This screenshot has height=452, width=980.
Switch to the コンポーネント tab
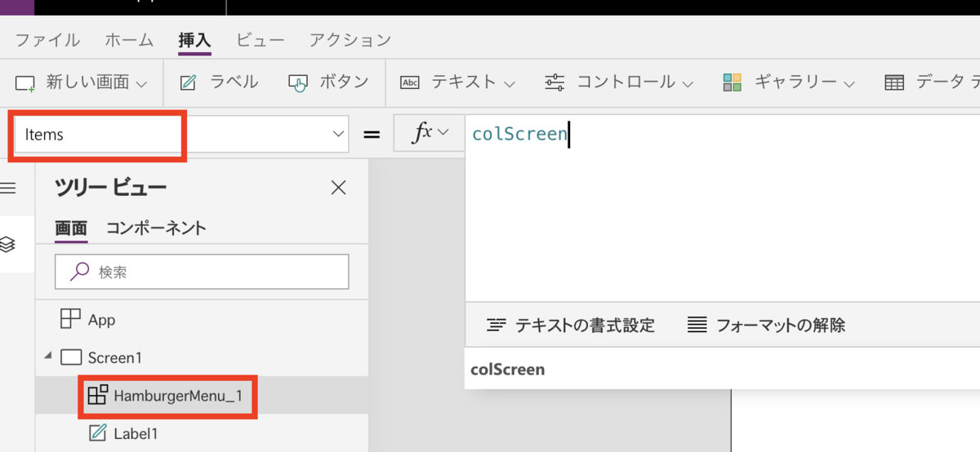click(156, 228)
